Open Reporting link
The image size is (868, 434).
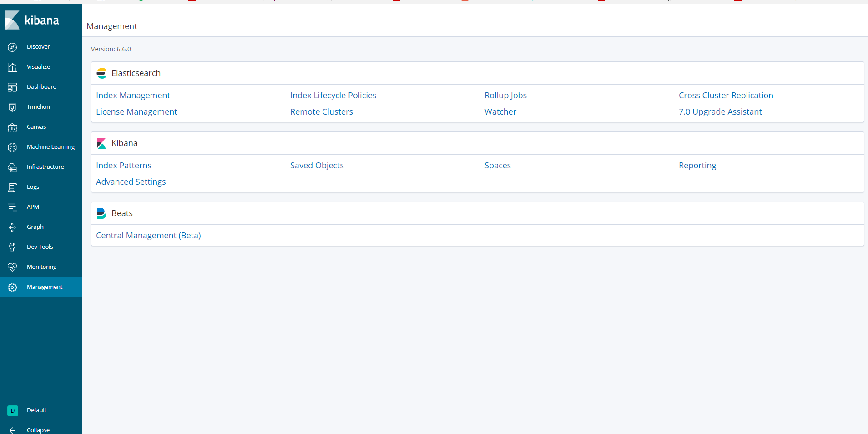697,166
